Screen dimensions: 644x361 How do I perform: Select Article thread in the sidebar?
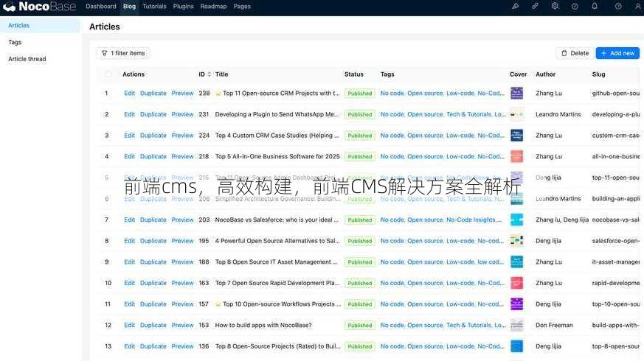pos(41,59)
